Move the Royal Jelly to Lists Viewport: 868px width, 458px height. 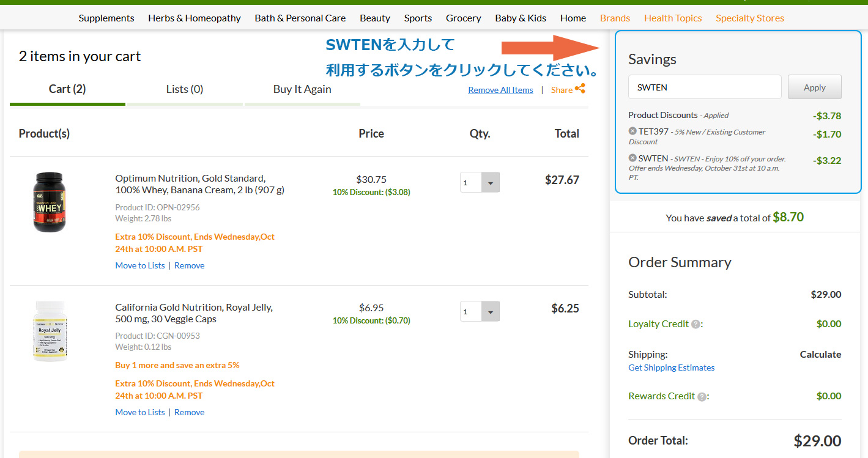click(x=140, y=412)
